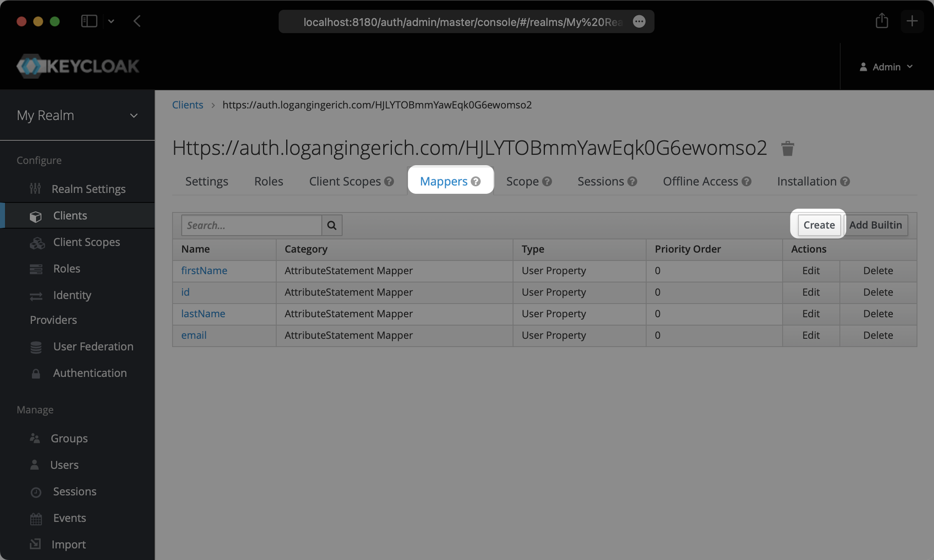Click the search magnifier icon button
934x560 pixels.
point(332,225)
